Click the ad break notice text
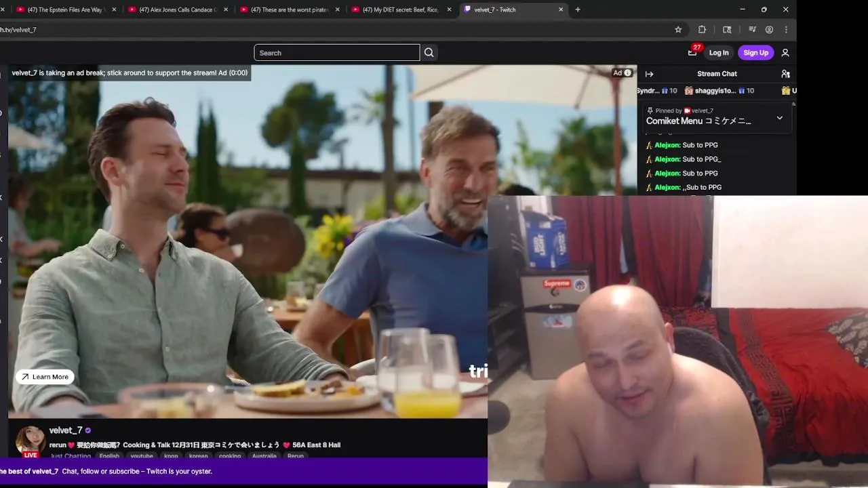The width and height of the screenshot is (868, 488). (130, 73)
